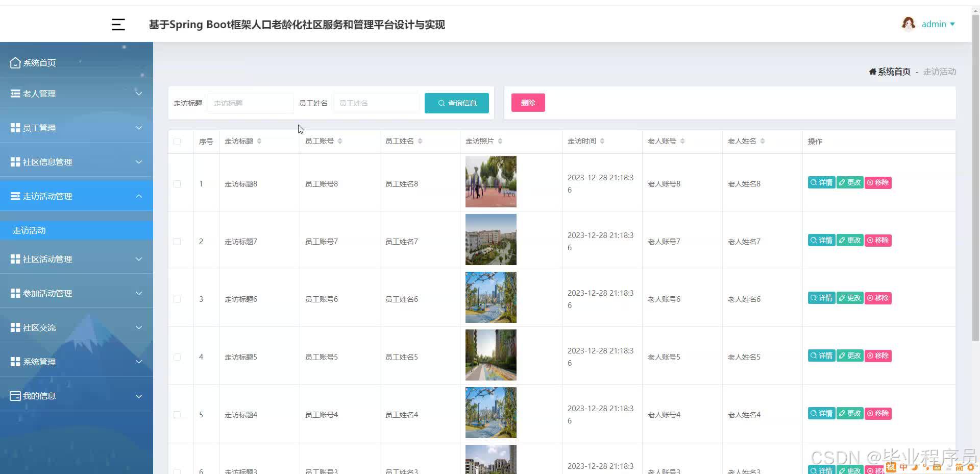Expand 社区交流 menu chevron

click(x=139, y=327)
